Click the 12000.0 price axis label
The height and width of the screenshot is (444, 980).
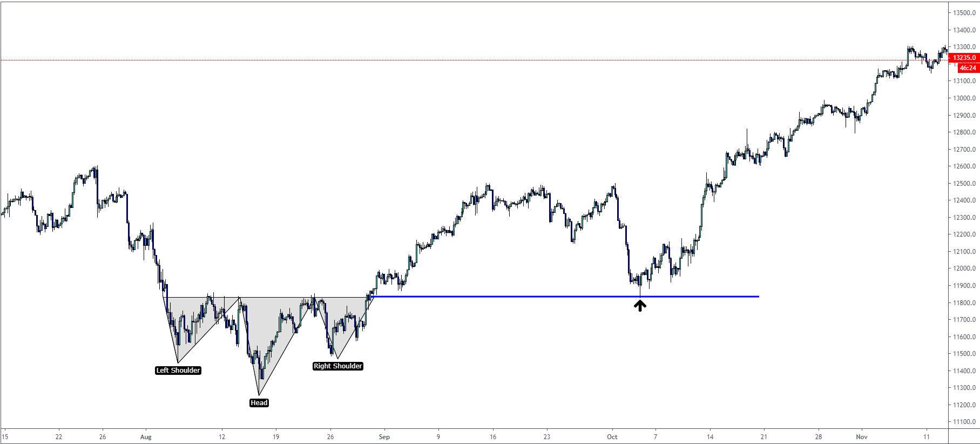coord(964,268)
